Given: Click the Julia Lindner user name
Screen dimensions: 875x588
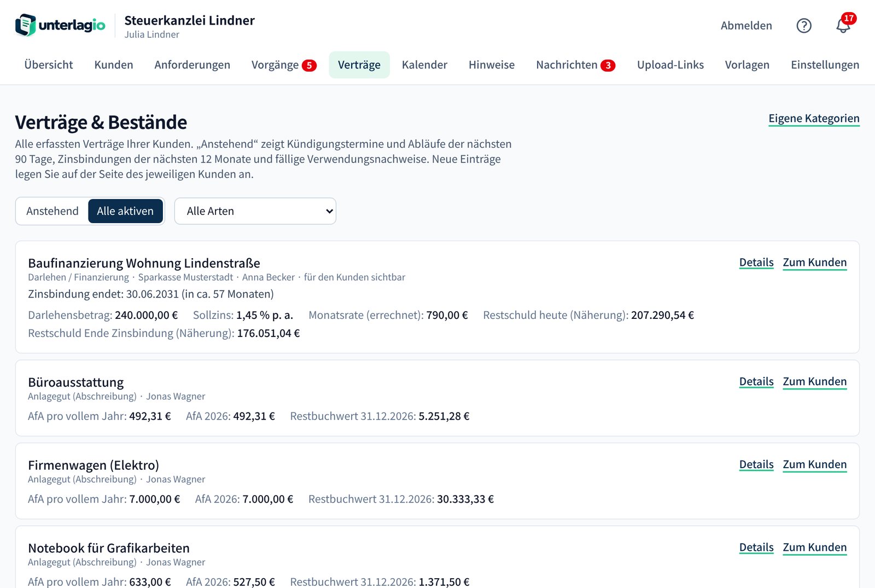Looking at the screenshot, I should coord(151,34).
